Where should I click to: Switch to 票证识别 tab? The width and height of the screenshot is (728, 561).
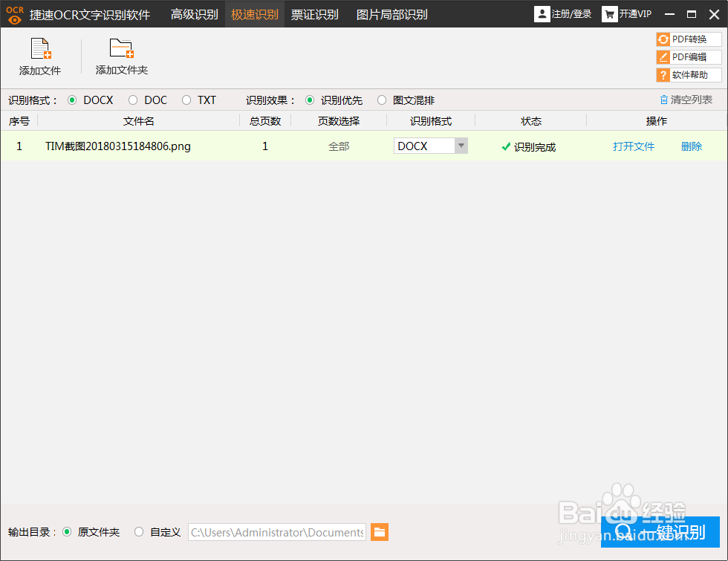pyautogui.click(x=314, y=14)
